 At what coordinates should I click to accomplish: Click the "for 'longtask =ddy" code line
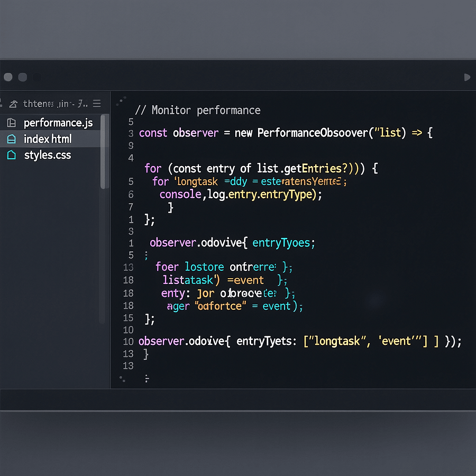pos(250,181)
